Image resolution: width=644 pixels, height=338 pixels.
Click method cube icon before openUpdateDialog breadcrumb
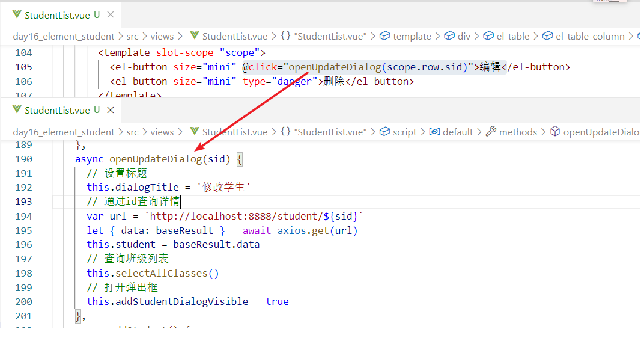[555, 132]
